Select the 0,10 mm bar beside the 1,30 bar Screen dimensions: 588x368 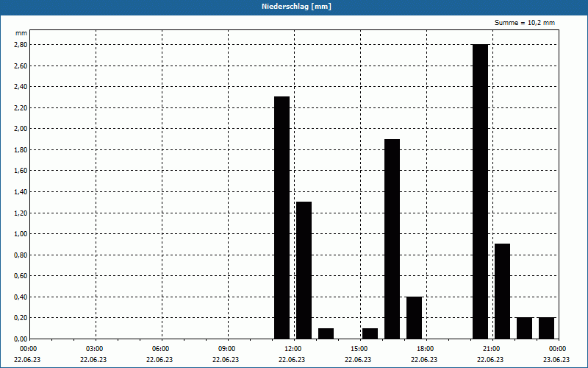(326, 333)
